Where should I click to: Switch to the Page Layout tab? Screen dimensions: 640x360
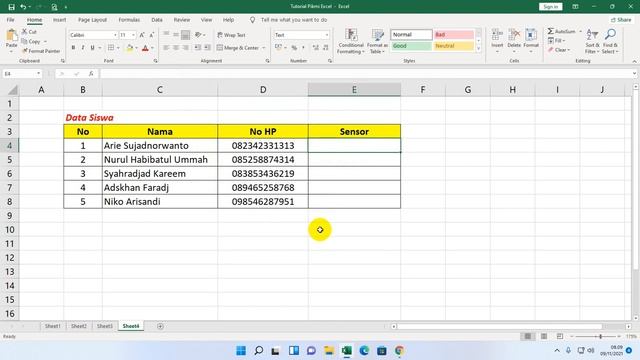point(92,20)
